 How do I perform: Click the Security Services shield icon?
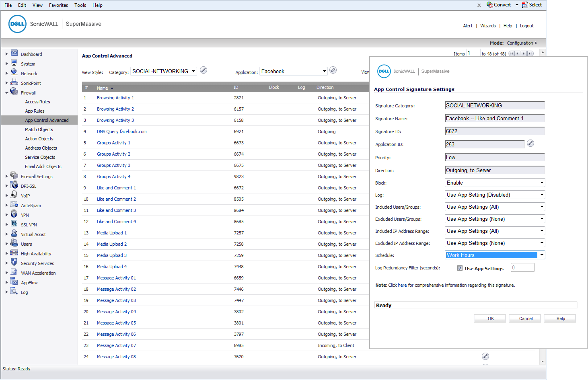pos(14,263)
